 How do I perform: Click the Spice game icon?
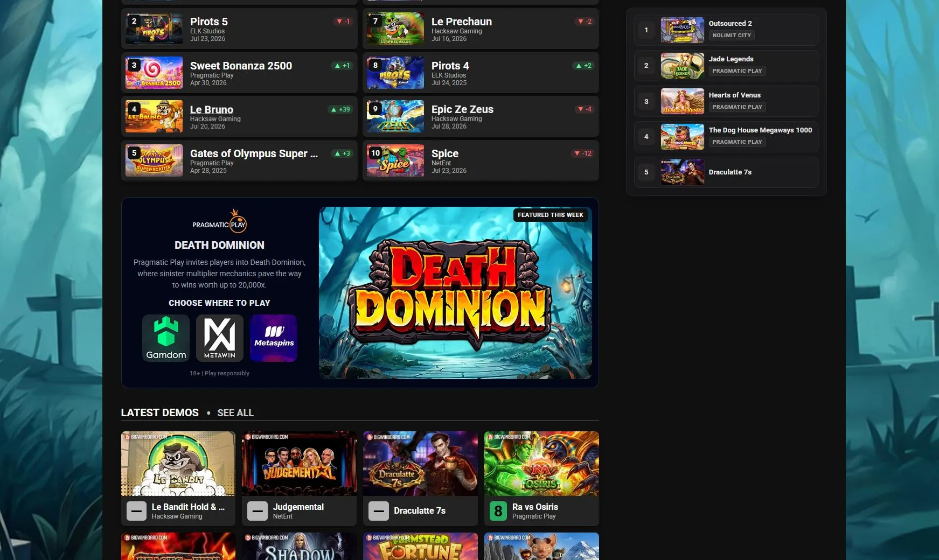[x=395, y=160]
